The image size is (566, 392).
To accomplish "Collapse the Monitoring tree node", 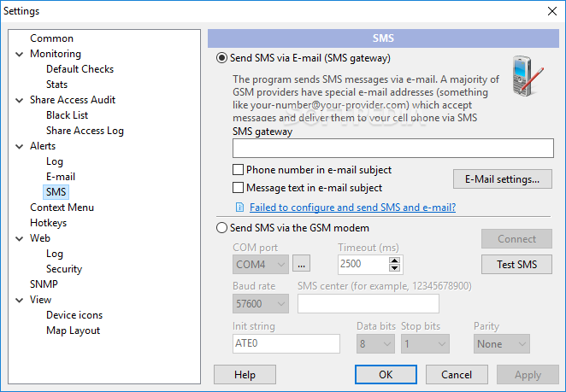I will (x=20, y=54).
